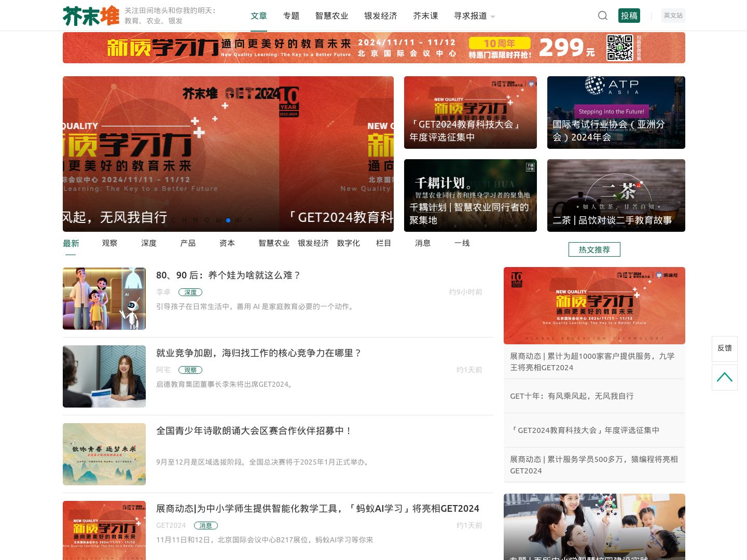The height and width of the screenshot is (560, 747).
Task: Click the 芥末堆 site logo
Action: (91, 16)
